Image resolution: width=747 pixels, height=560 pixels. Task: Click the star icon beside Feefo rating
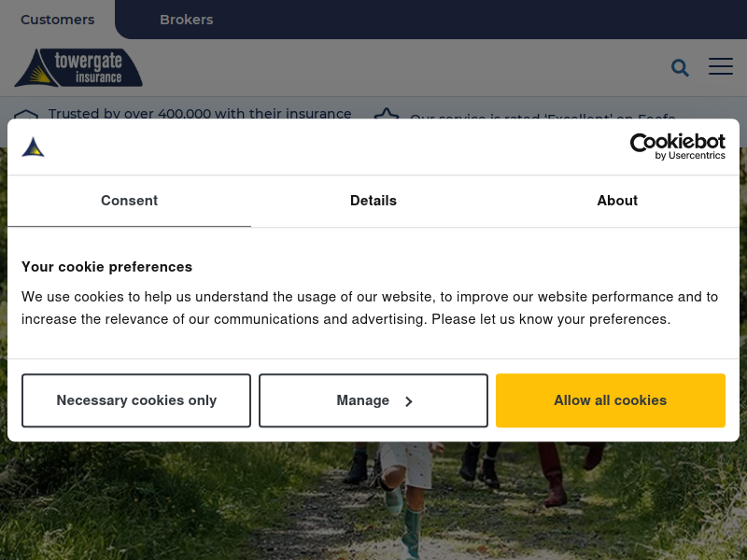click(387, 113)
